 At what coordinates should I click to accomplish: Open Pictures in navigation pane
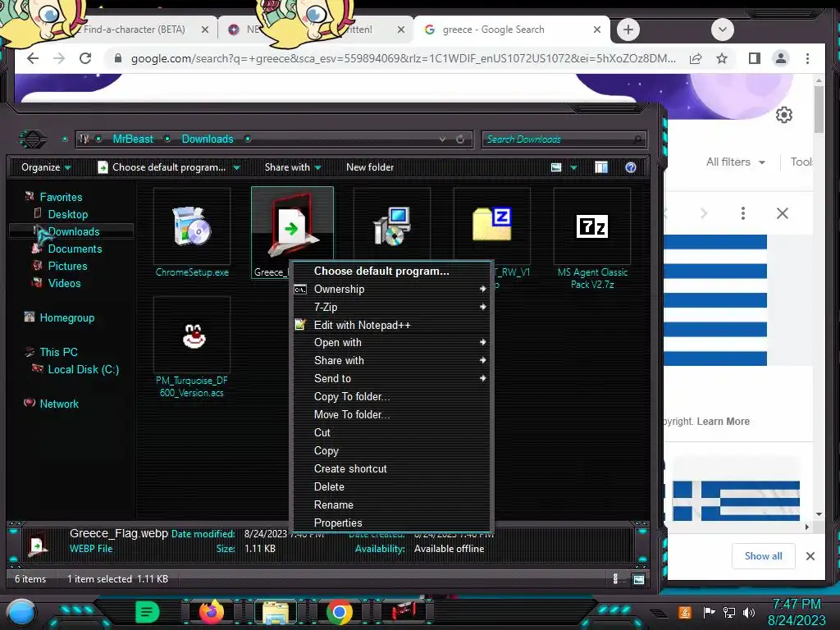pyautogui.click(x=67, y=267)
